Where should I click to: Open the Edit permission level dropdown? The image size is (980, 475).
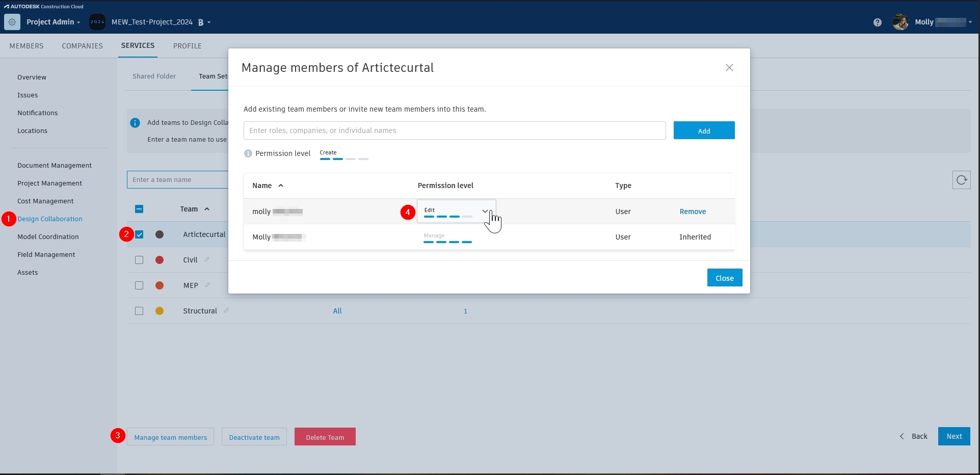[x=484, y=210]
